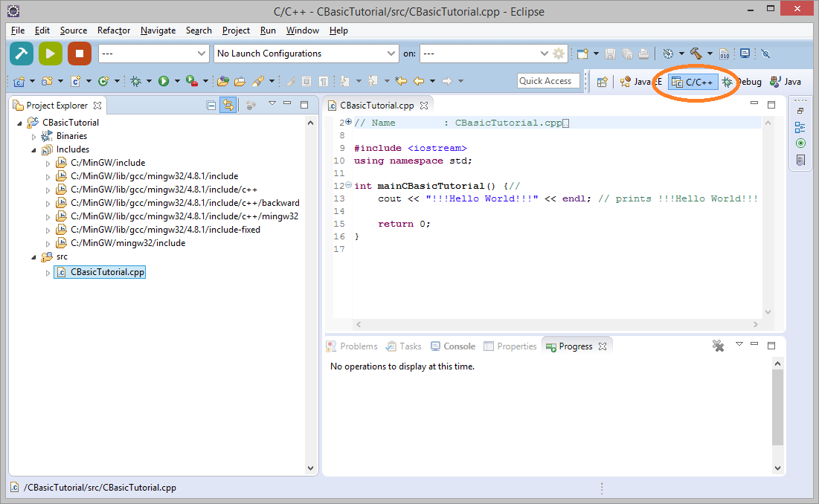The image size is (819, 504).
Task: Open the File menu
Action: click(18, 30)
